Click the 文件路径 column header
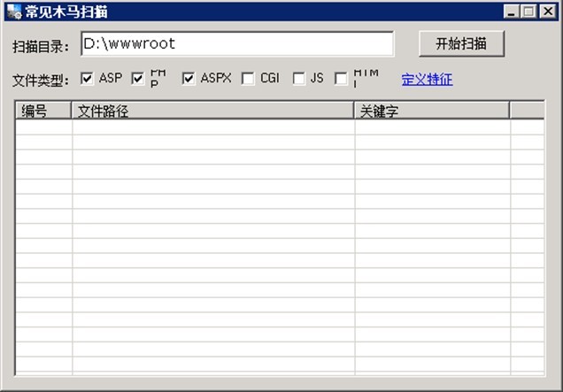 pyautogui.click(x=212, y=110)
